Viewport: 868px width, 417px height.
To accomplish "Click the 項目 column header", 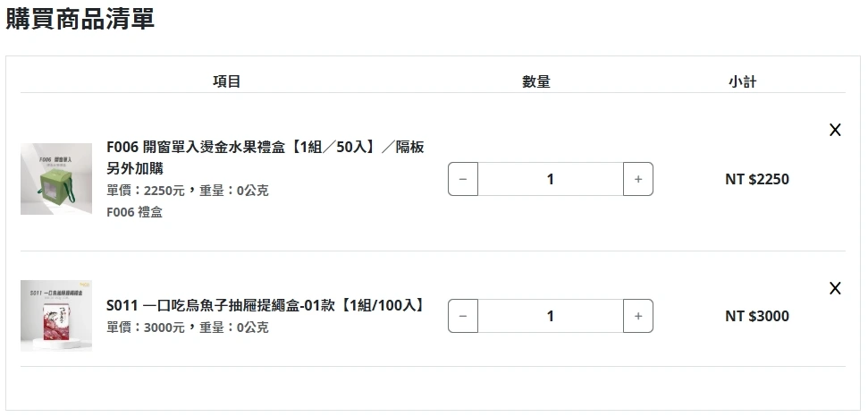I will (226, 81).
